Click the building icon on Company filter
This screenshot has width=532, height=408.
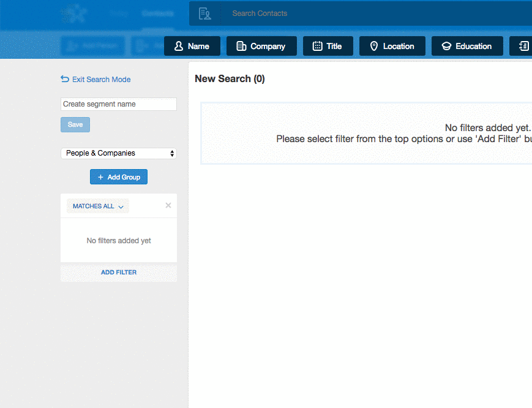241,47
